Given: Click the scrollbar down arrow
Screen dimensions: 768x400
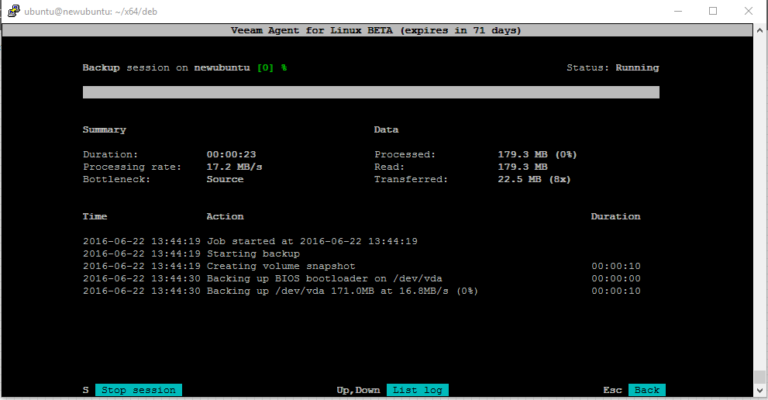Looking at the screenshot, I should [760, 390].
